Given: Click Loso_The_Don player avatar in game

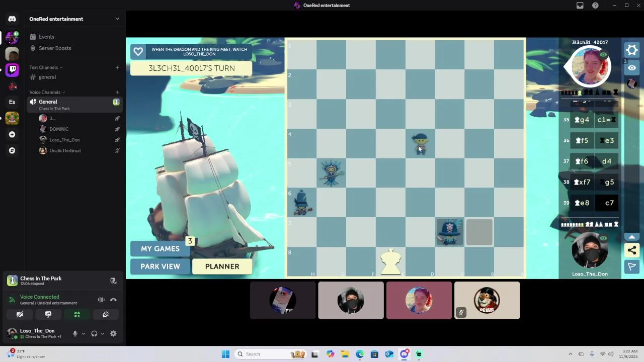Looking at the screenshot, I should (x=590, y=251).
